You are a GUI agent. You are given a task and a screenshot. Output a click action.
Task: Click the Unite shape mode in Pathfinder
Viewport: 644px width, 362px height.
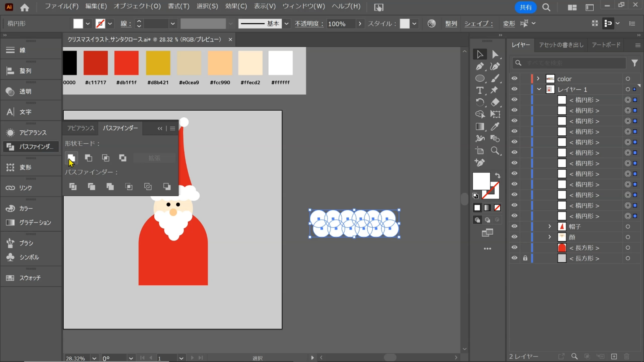71,158
